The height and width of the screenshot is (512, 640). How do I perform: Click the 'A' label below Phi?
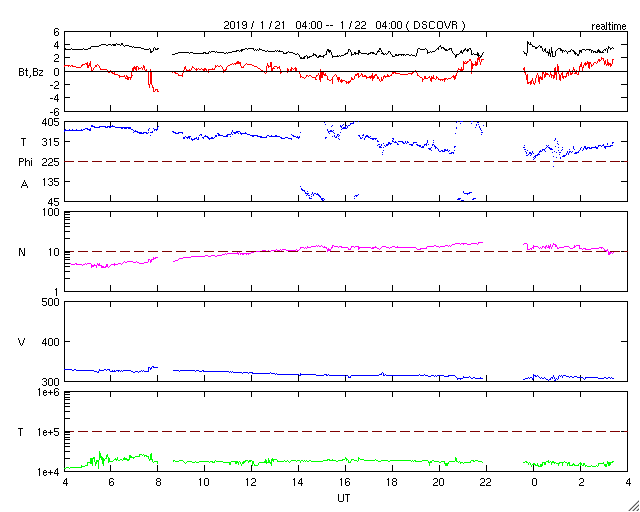tap(24, 185)
